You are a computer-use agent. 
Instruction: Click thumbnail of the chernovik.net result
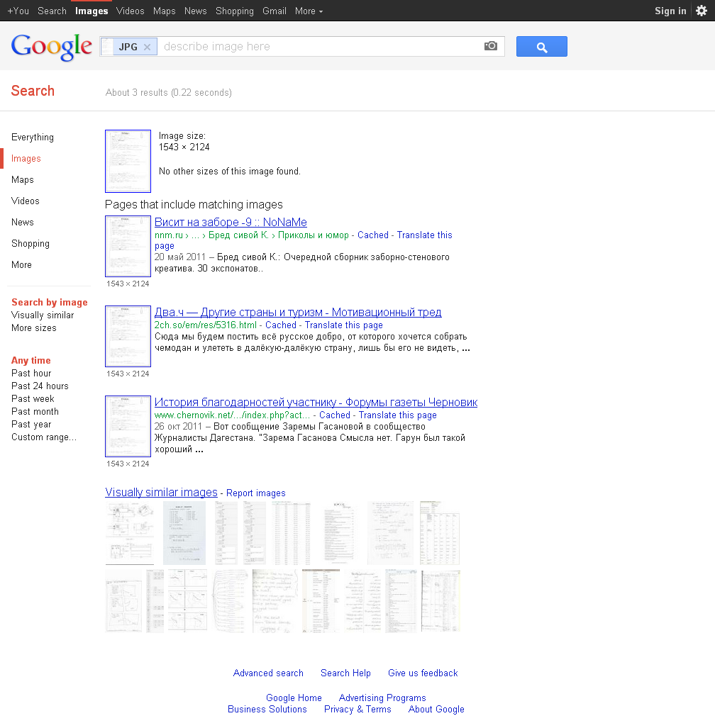(128, 426)
